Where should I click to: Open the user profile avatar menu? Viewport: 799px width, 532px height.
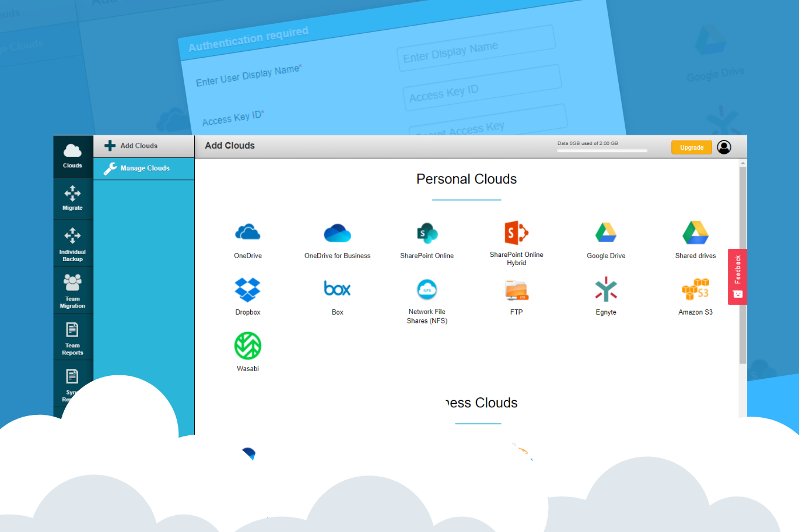[x=724, y=147]
